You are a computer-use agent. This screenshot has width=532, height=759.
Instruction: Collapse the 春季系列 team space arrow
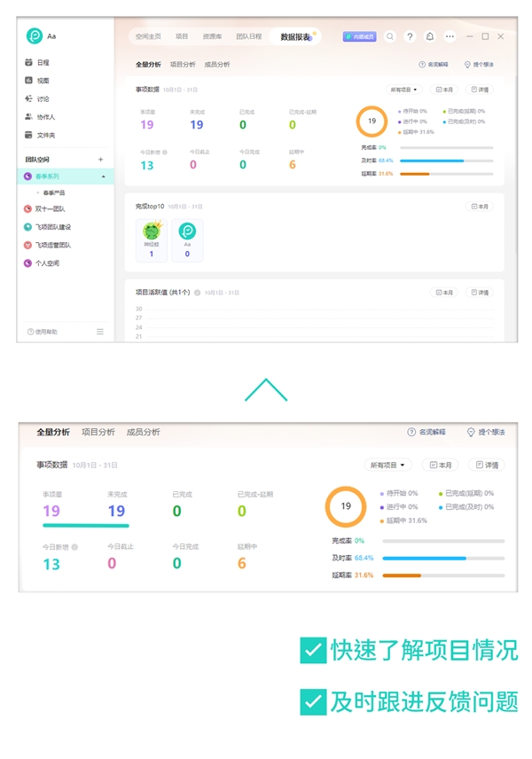coord(103,177)
